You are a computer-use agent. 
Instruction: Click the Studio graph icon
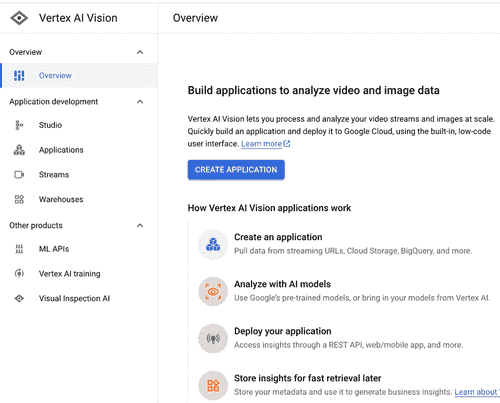[19, 125]
